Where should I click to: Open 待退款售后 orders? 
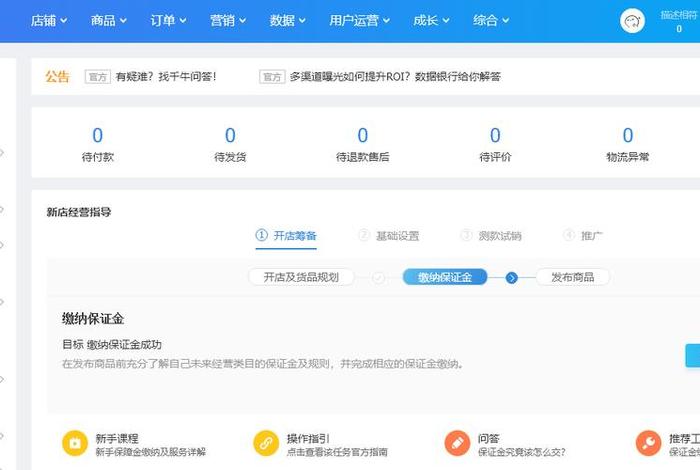click(x=362, y=144)
